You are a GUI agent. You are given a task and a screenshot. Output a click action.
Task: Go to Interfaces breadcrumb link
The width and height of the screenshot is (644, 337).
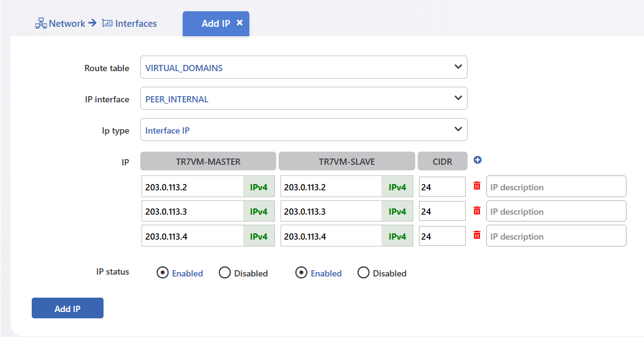(x=136, y=24)
